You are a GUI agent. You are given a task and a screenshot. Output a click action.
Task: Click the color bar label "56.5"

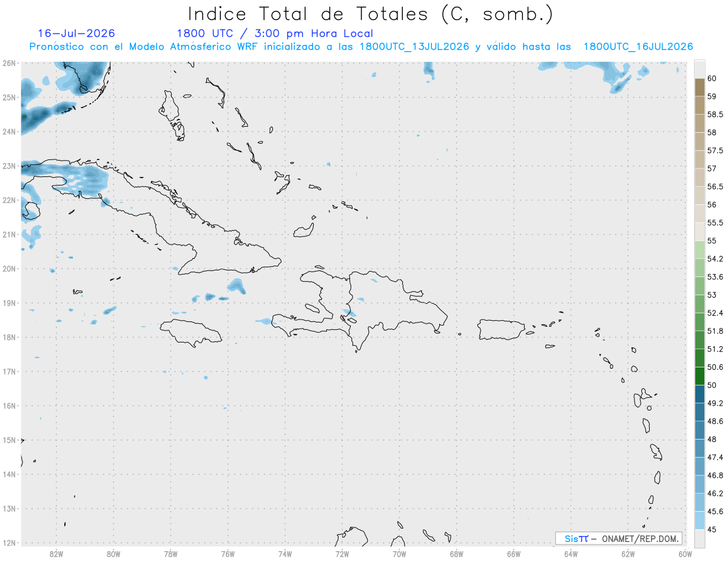click(x=715, y=187)
